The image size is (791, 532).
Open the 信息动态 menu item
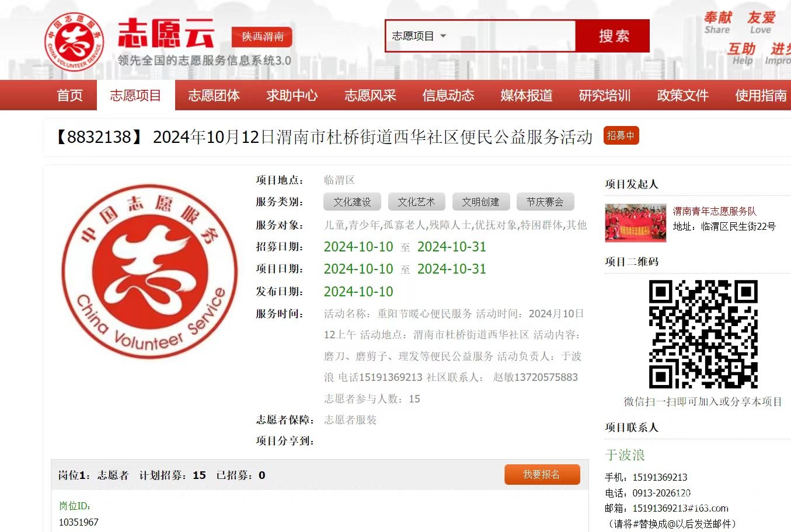(448, 96)
